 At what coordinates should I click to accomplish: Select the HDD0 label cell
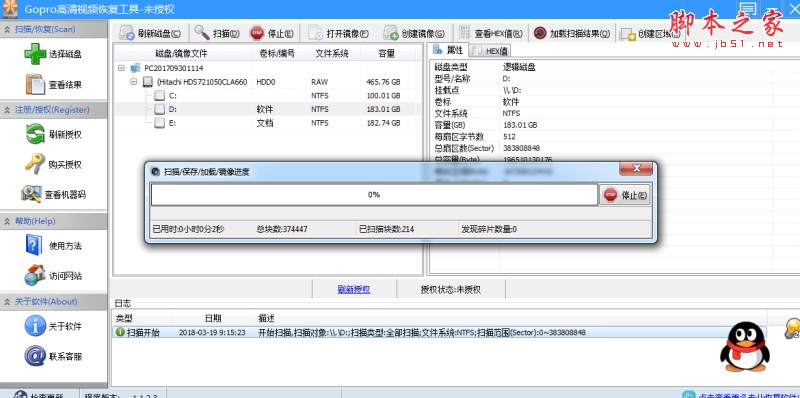266,82
